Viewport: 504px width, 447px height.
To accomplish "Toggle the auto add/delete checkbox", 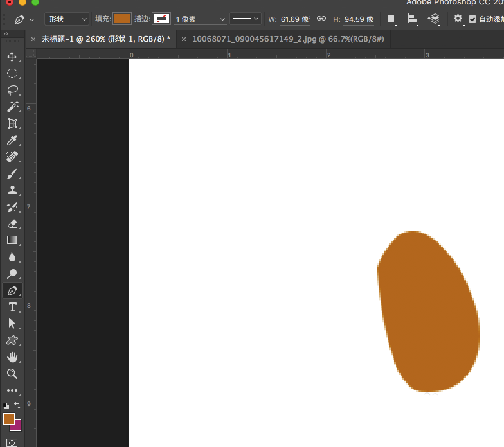I will 473,19.
